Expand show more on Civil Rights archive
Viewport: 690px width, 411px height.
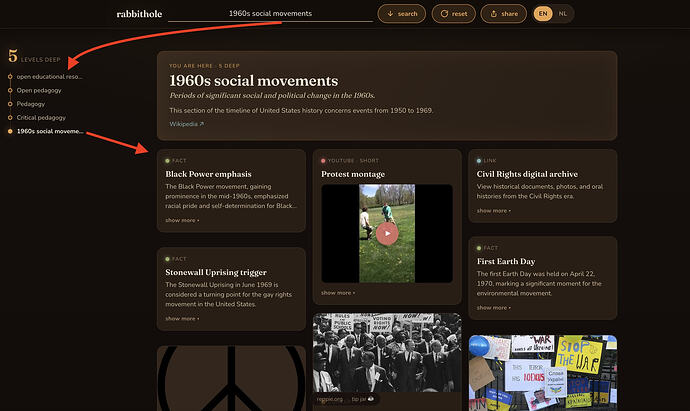point(494,211)
